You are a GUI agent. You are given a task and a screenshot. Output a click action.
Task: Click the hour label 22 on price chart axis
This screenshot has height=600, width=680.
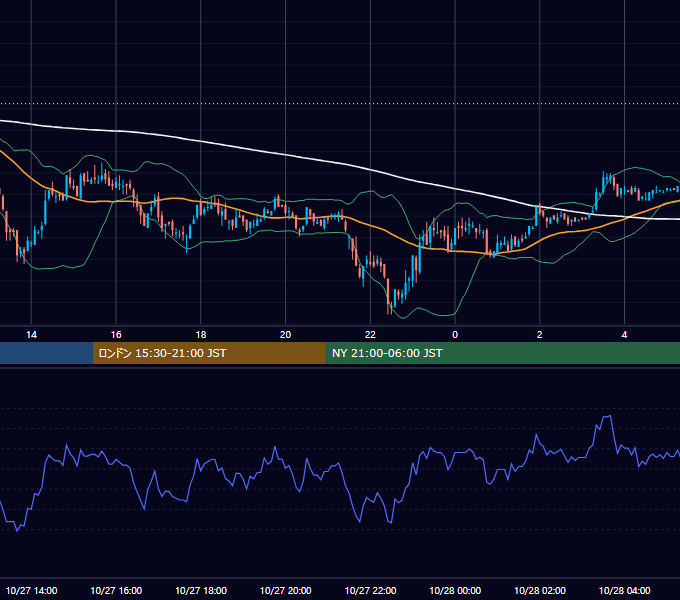coord(370,335)
